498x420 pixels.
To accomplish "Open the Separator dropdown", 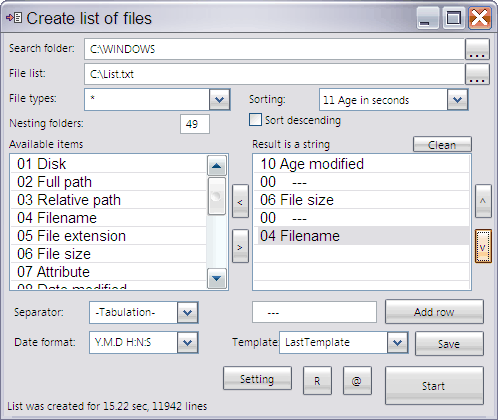I will click(x=188, y=312).
